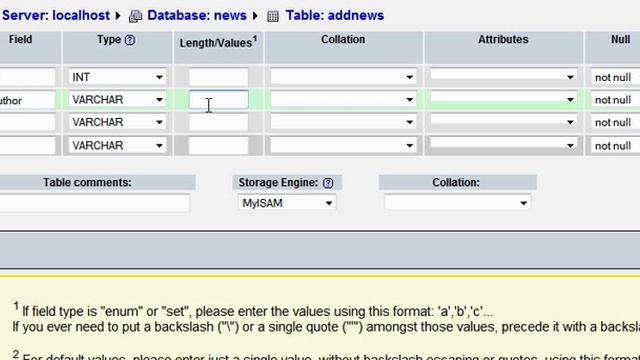
Task: Click the Table comments: label
Action: click(x=87, y=182)
